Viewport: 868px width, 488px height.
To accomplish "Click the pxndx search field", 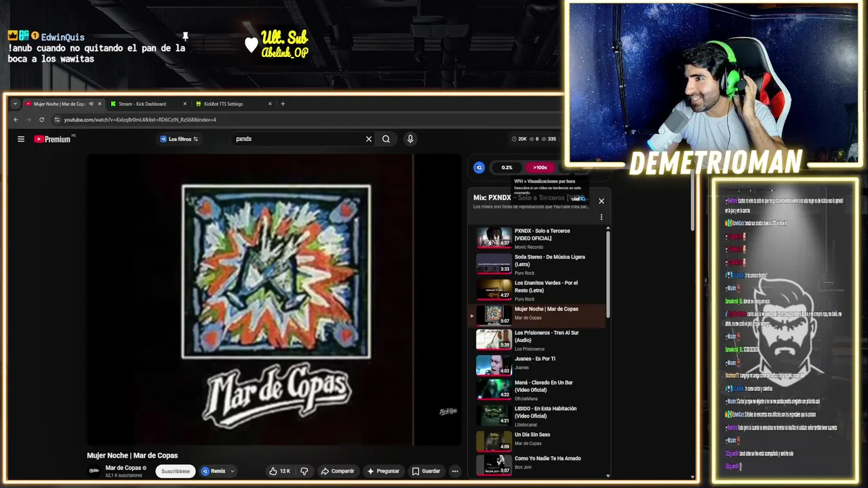I will pos(298,139).
